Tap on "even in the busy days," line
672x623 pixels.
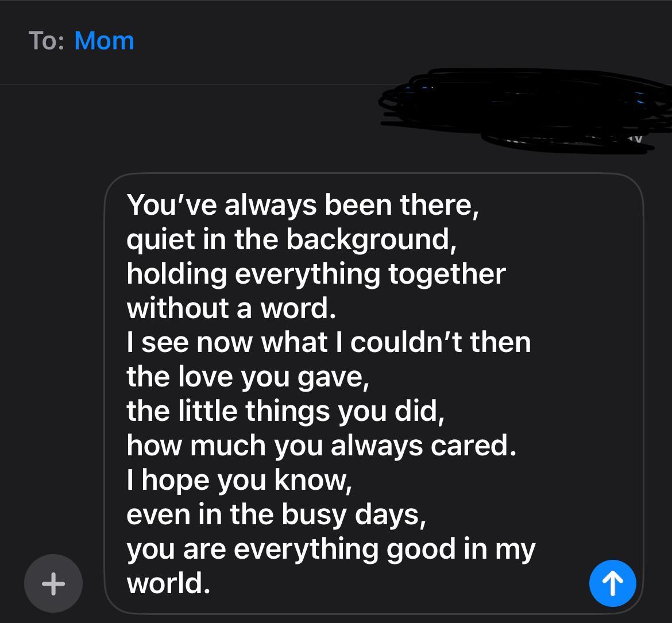pos(276,514)
